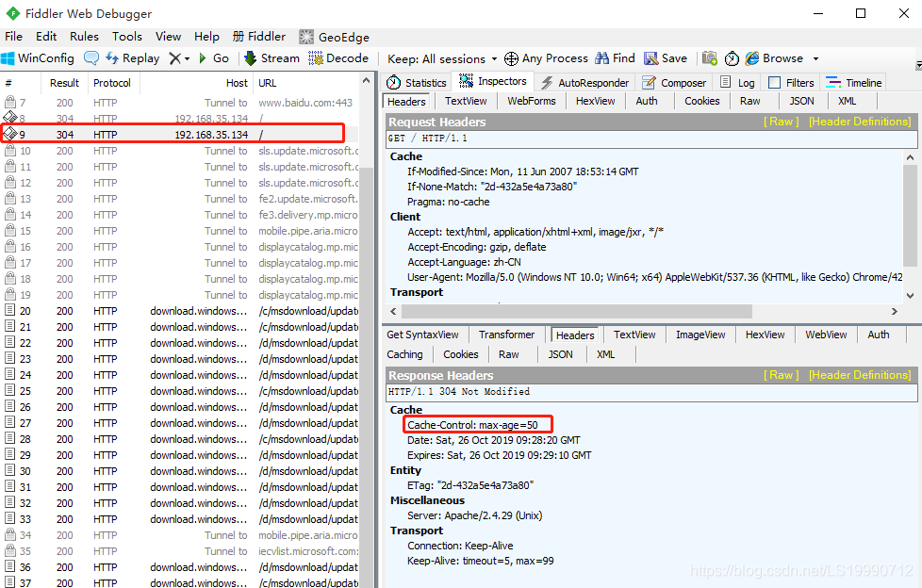This screenshot has width=922, height=588.
Task: Click response Raw link in header bar
Action: (782, 375)
